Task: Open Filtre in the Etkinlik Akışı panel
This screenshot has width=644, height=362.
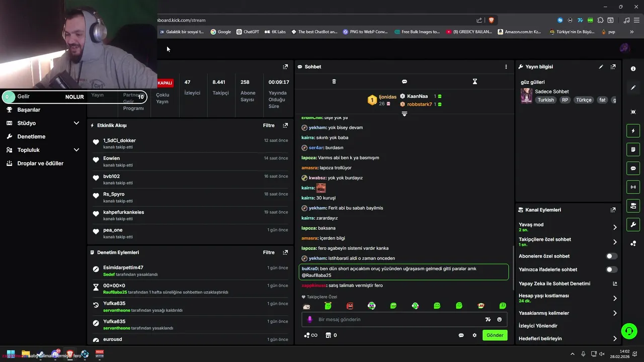Action: [x=269, y=125]
